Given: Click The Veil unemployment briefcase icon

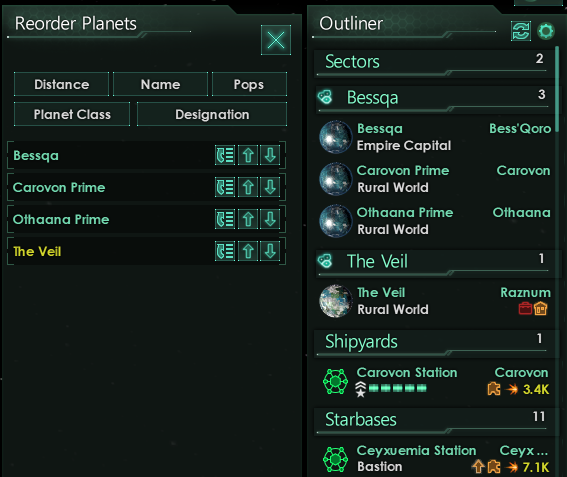Looking at the screenshot, I should 525,308.
